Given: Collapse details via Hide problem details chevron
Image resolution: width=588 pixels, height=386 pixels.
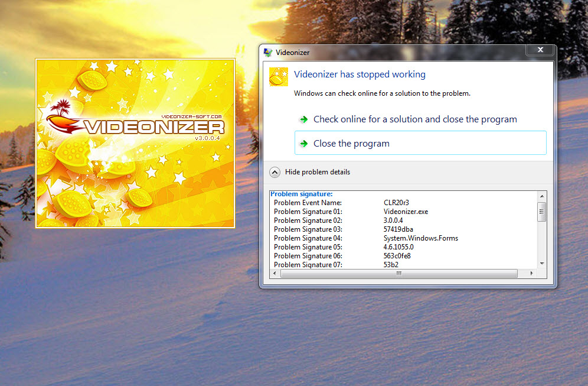Looking at the screenshot, I should click(x=275, y=173).
